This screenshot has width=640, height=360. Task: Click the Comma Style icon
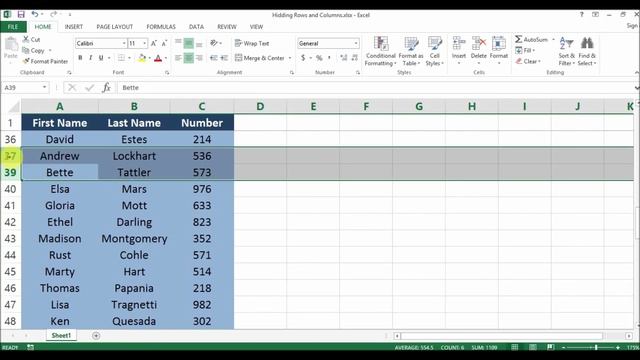(x=329, y=58)
